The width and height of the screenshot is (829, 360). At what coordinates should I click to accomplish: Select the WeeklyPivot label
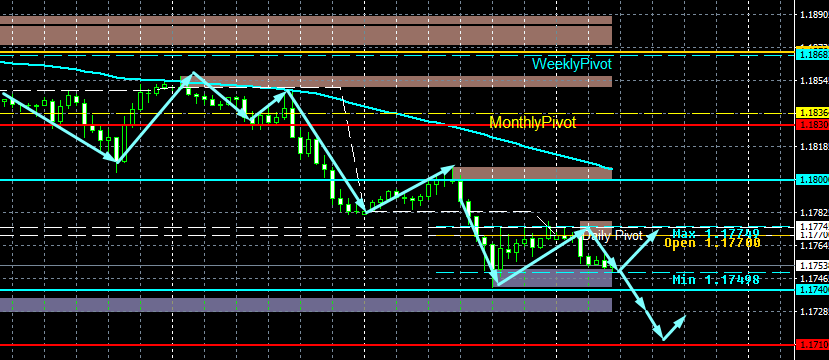tap(572, 64)
